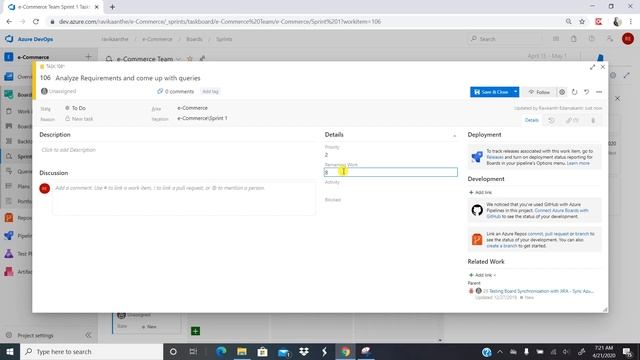
Task: Click the Save & Close button
Action: coord(491,92)
